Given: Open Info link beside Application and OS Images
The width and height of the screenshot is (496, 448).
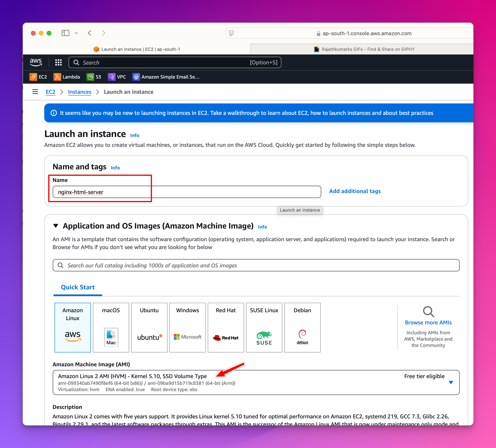Looking at the screenshot, I should [x=262, y=227].
